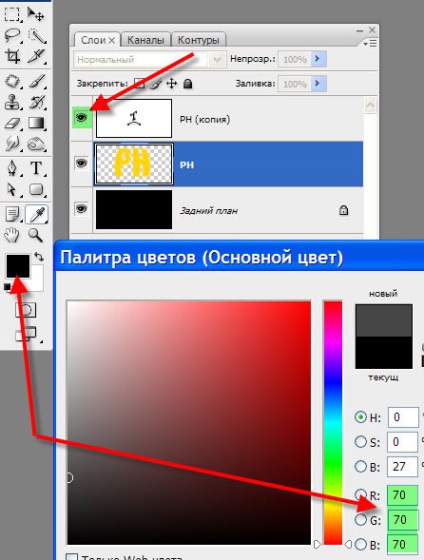Image resolution: width=424 pixels, height=560 pixels.
Task: Select the Pen tool
Action: pyautogui.click(x=12, y=168)
